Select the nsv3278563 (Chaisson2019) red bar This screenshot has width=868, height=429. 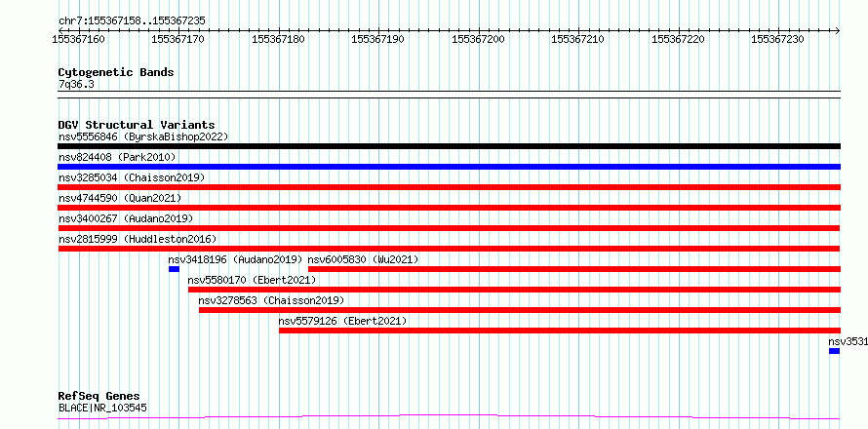tap(519, 310)
